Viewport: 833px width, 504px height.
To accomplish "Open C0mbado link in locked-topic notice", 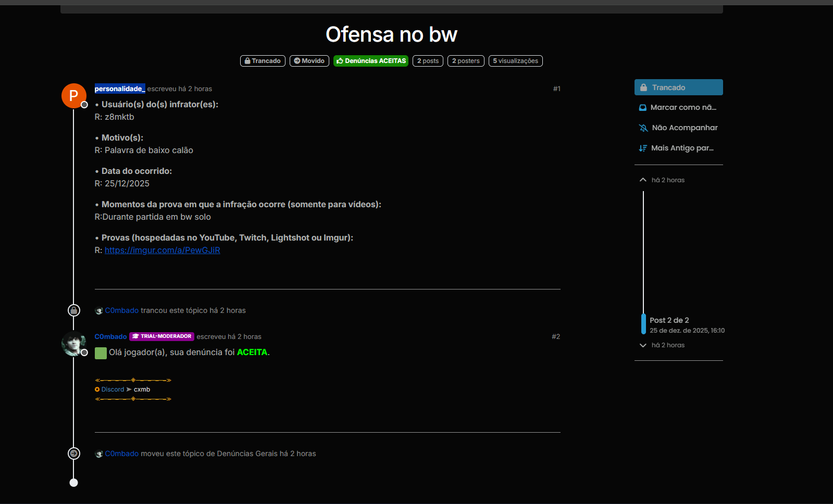I will (x=122, y=310).
